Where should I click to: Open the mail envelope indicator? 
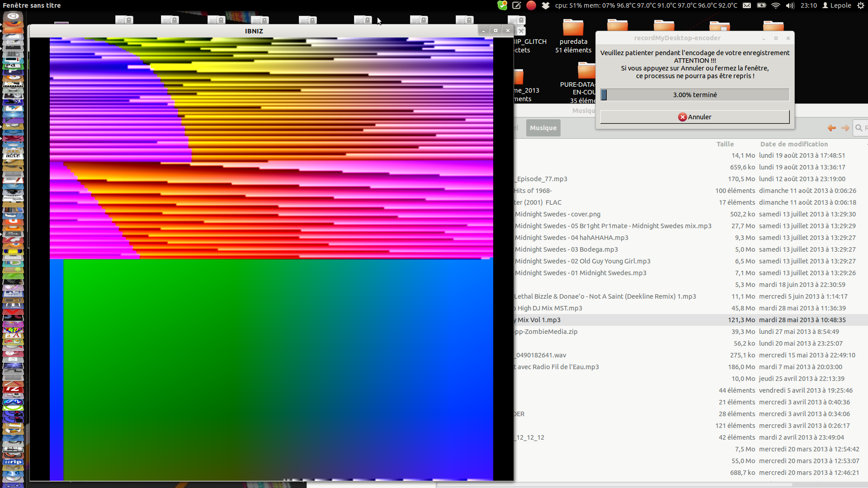tap(747, 5)
